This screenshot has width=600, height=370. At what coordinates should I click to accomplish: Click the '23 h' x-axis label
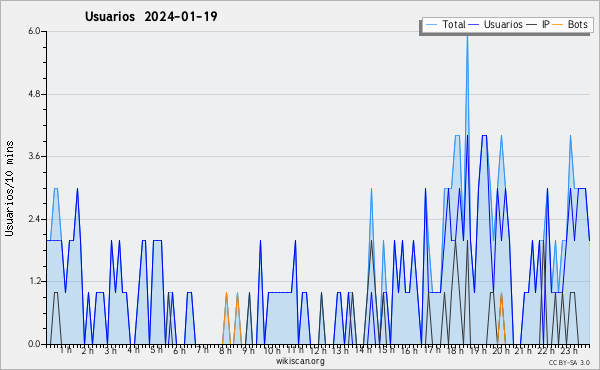(569, 351)
